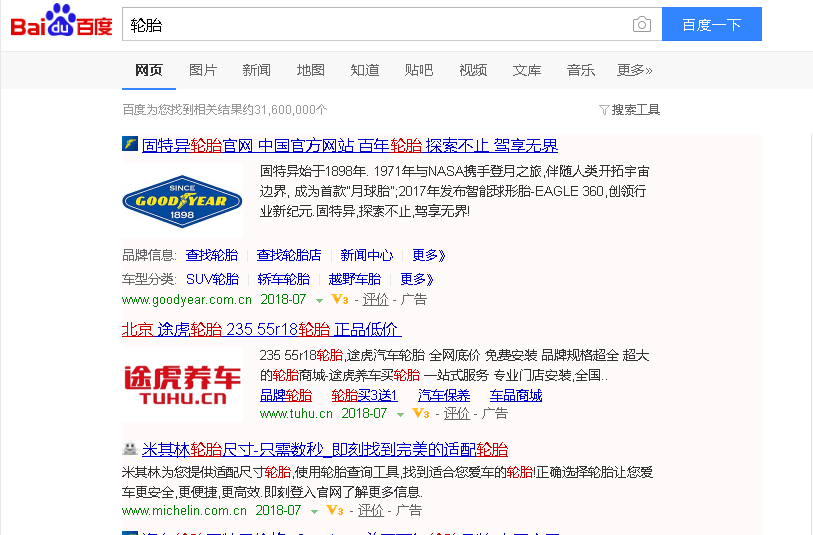Open the 途虎养车 TUHU.cn logo thumbnail
This screenshot has width=813, height=535.
tap(183, 384)
